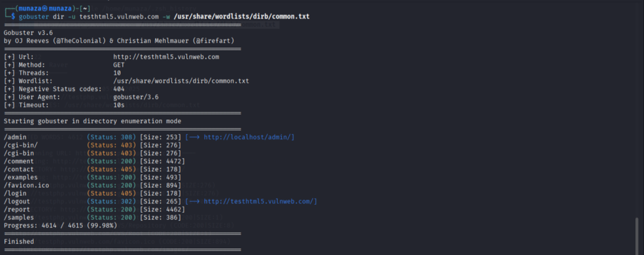The height and width of the screenshot is (255, 644).
Task: Click the /report result entry
Action: point(17,210)
